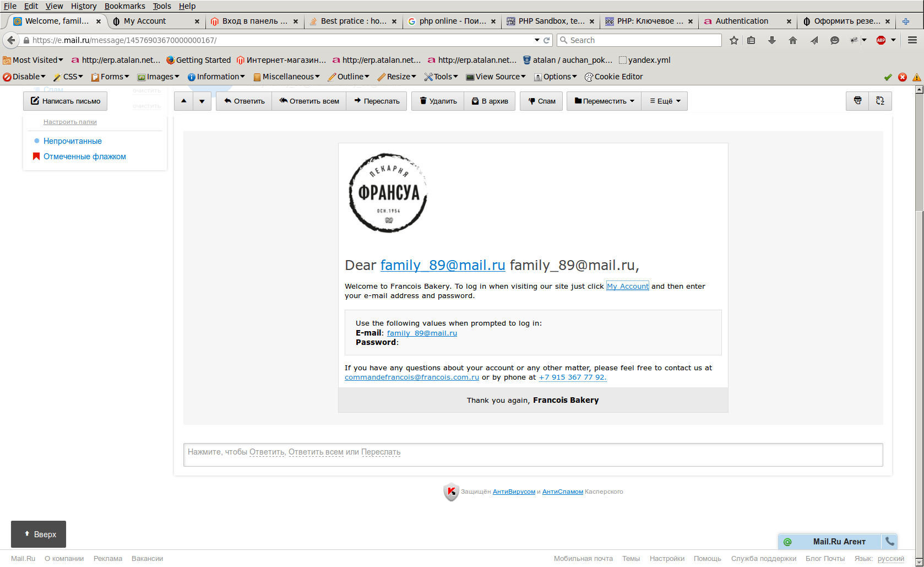The image size is (924, 567).
Task: Click the Написать письмо compose button
Action: (x=66, y=101)
